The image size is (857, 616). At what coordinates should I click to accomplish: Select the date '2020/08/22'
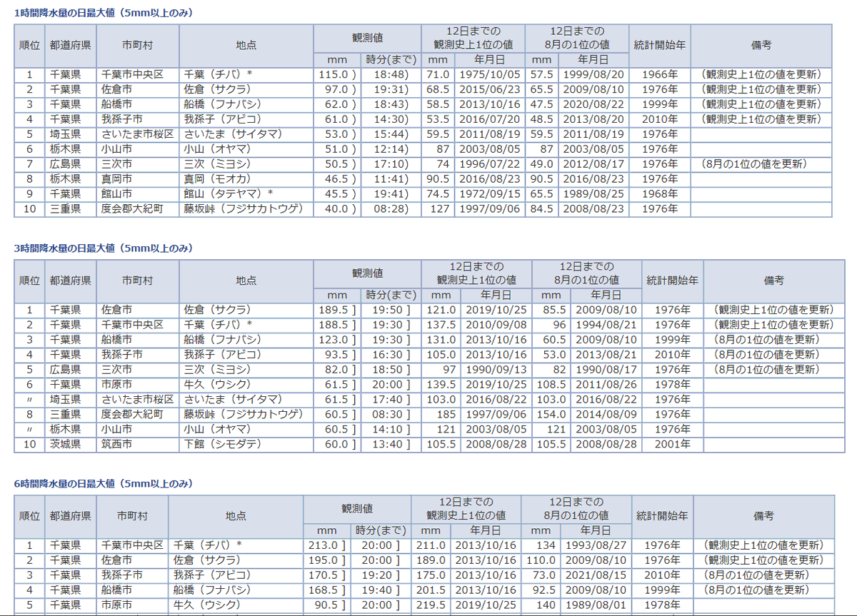click(x=593, y=104)
